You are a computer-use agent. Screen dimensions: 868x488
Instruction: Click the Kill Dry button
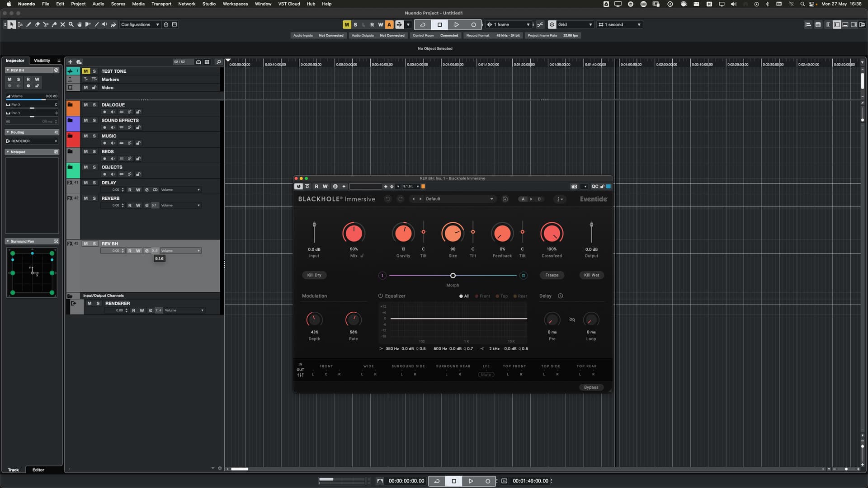point(314,275)
